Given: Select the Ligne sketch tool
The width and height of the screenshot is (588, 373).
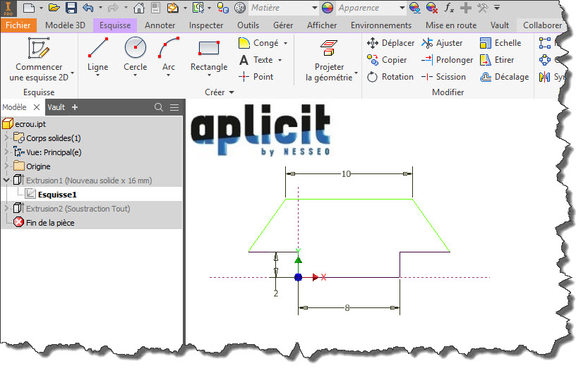Looking at the screenshot, I should (x=97, y=49).
